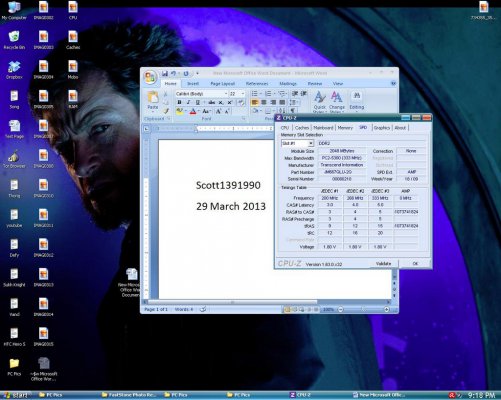Click the Start button on taskbar
Viewport: 501px width, 400px height.
(16, 395)
